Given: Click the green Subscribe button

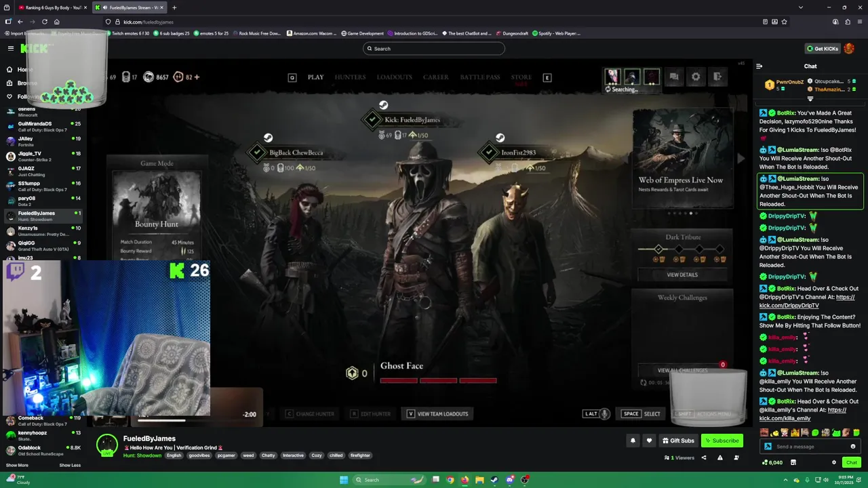Looking at the screenshot, I should (722, 441).
